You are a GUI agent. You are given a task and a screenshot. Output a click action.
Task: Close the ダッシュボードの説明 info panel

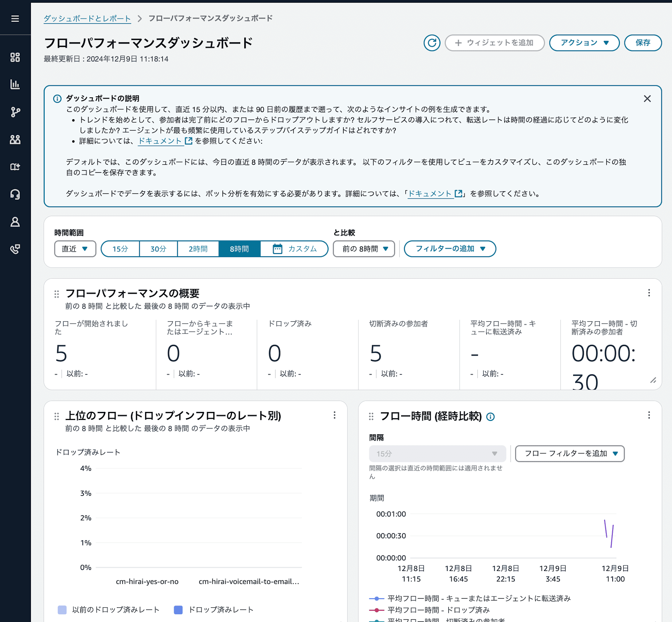(x=647, y=98)
